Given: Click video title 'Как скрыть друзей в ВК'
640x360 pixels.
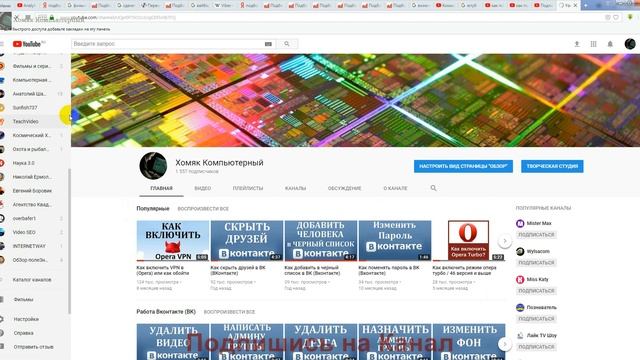Looking at the screenshot, I should point(238,270).
